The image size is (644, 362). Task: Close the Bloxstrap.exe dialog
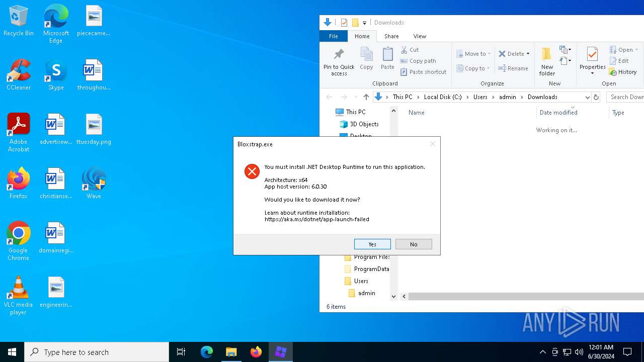point(432,144)
